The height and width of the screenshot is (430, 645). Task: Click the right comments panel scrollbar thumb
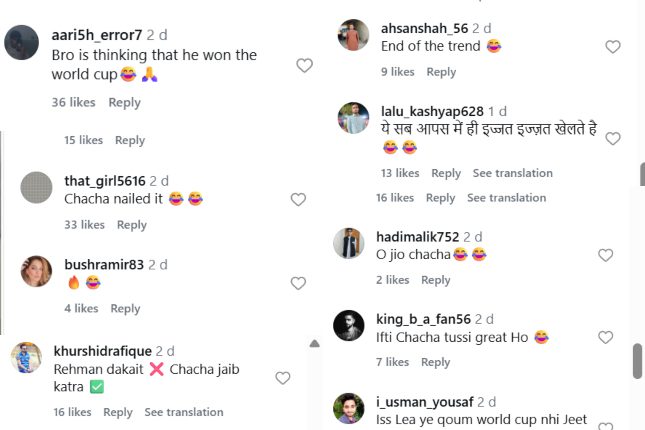coord(637,361)
